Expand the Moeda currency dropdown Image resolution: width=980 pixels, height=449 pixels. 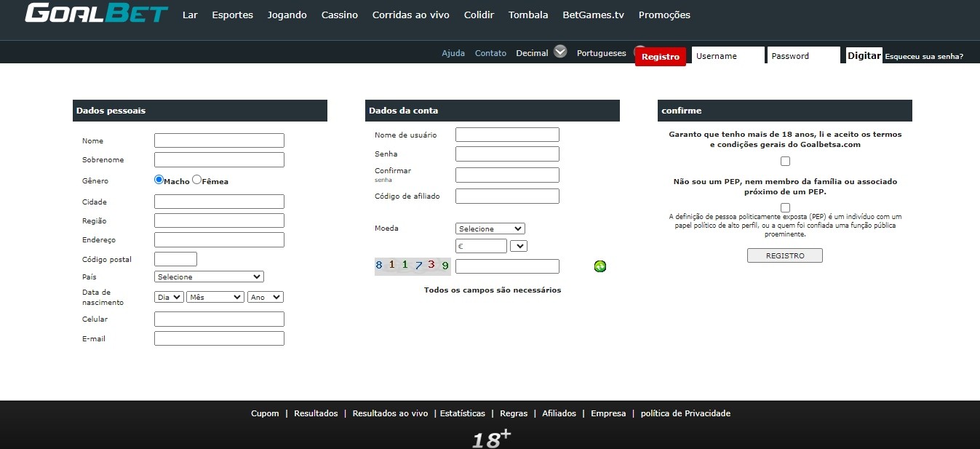coord(490,228)
